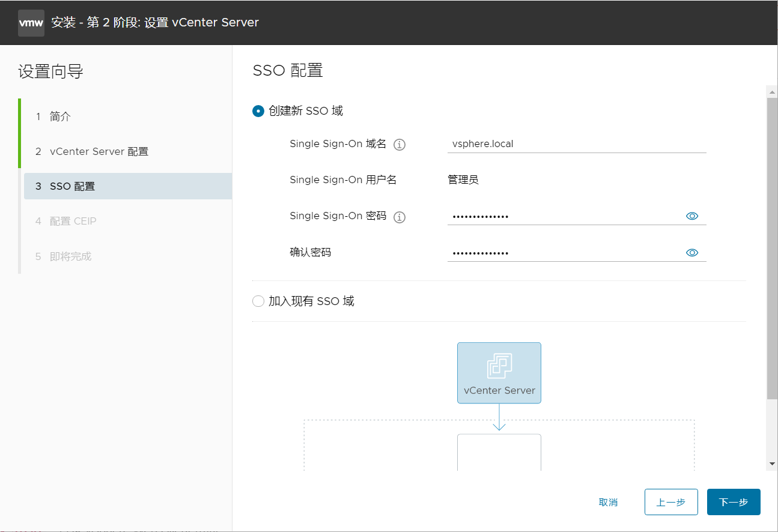
Task: Show the 确认密码 using its eye icon
Action: pos(692,252)
